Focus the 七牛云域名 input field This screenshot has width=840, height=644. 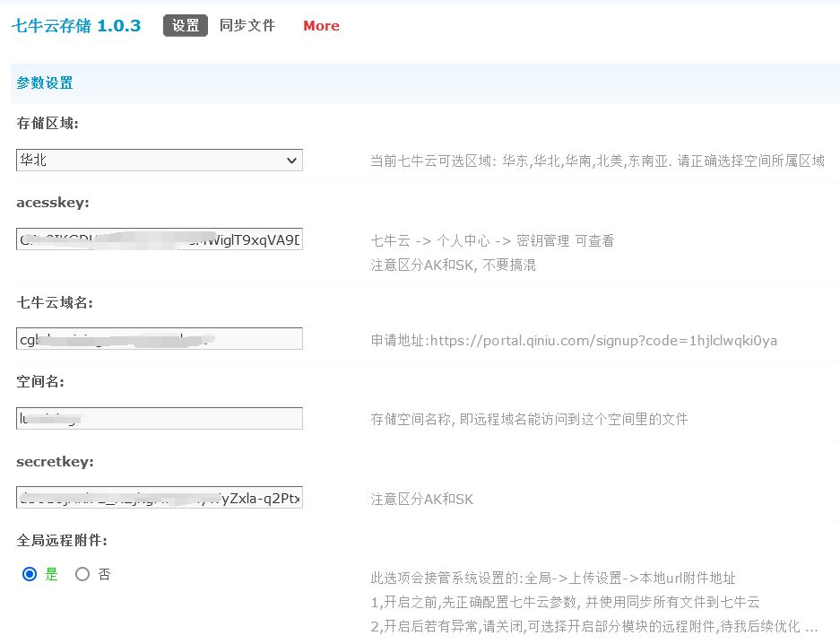[159, 339]
